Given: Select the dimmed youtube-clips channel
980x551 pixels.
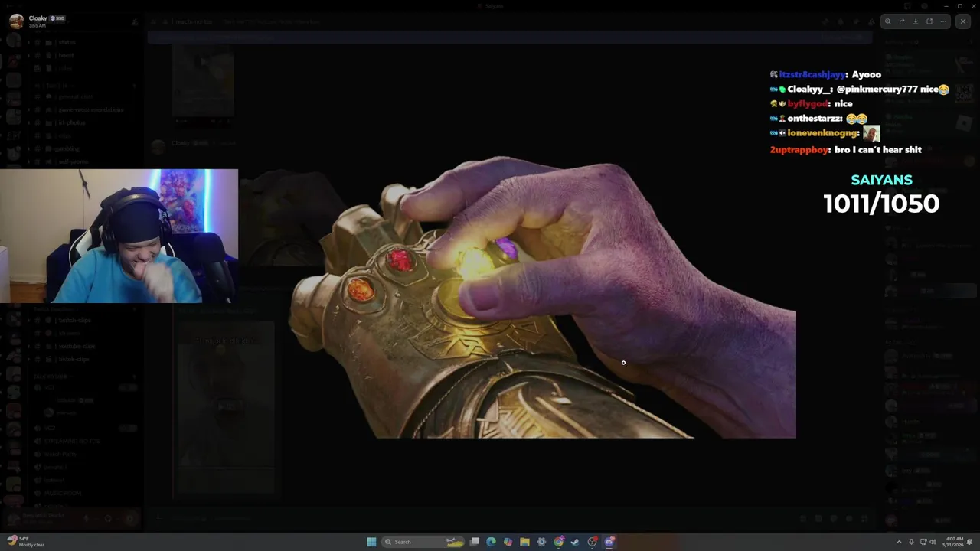Looking at the screenshot, I should pos(77,346).
